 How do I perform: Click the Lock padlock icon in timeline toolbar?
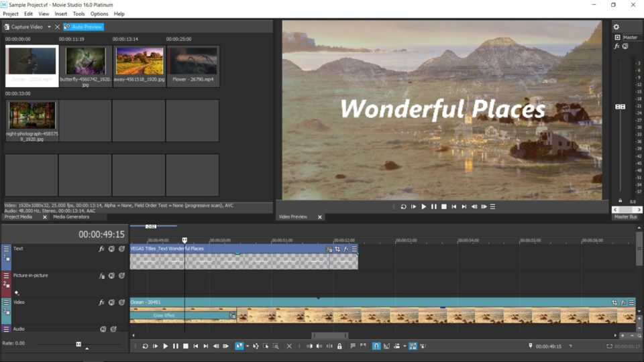click(x=339, y=347)
